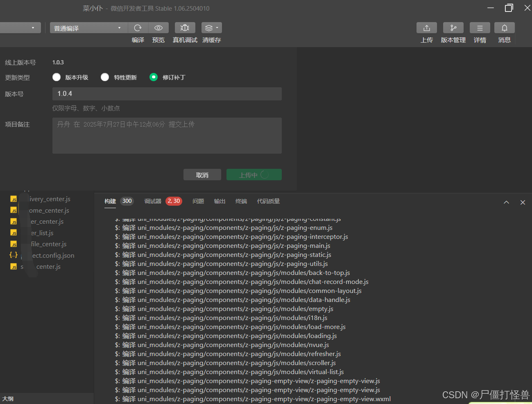Click the 项目备注 remarks text area

[x=167, y=136]
